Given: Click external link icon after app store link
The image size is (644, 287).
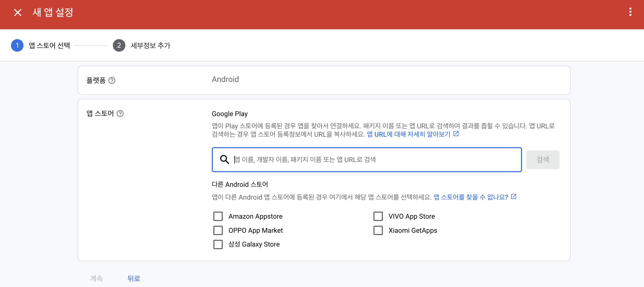Looking at the screenshot, I should (x=514, y=196).
